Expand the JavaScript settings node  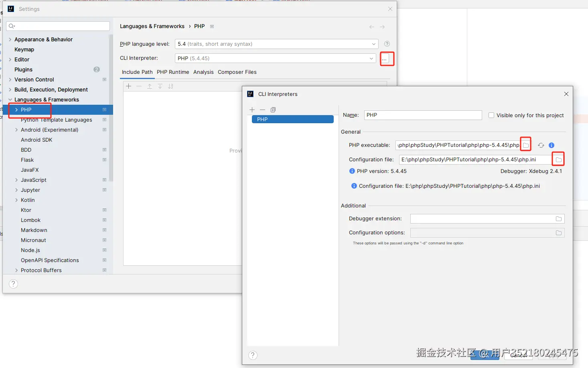[16, 180]
